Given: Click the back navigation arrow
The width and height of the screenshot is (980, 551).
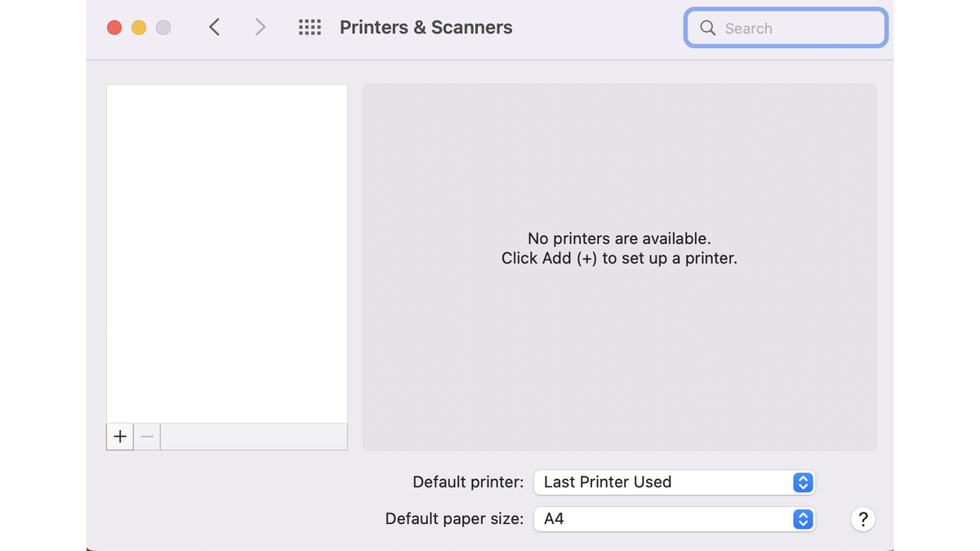Looking at the screenshot, I should pyautogui.click(x=214, y=27).
